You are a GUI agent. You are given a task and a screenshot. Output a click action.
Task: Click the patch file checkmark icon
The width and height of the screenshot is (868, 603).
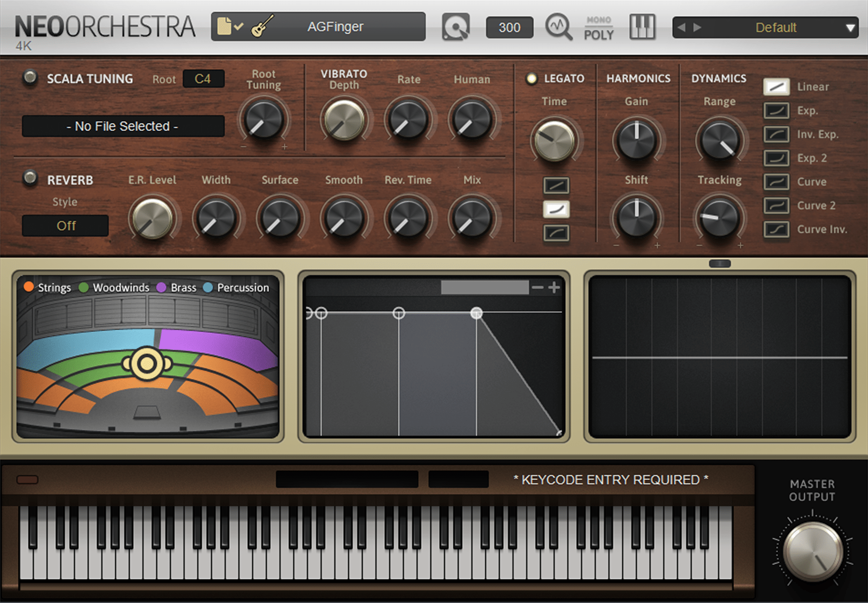click(231, 26)
